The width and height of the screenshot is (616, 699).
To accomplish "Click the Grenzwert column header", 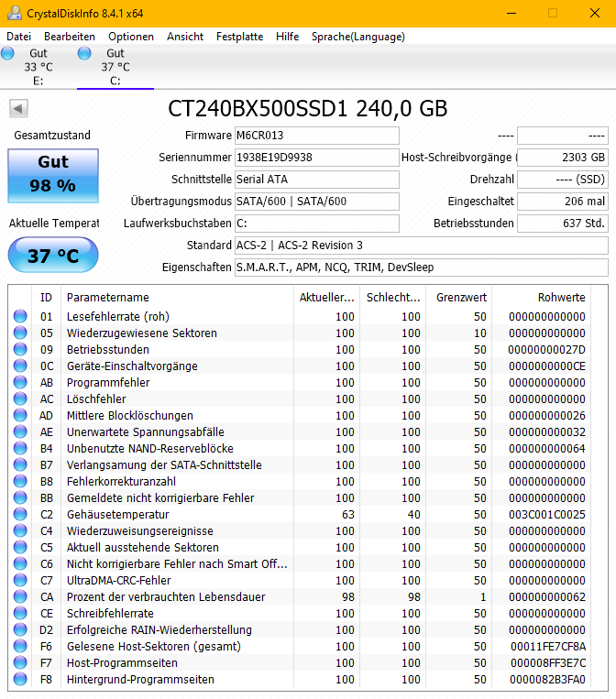I will click(459, 298).
